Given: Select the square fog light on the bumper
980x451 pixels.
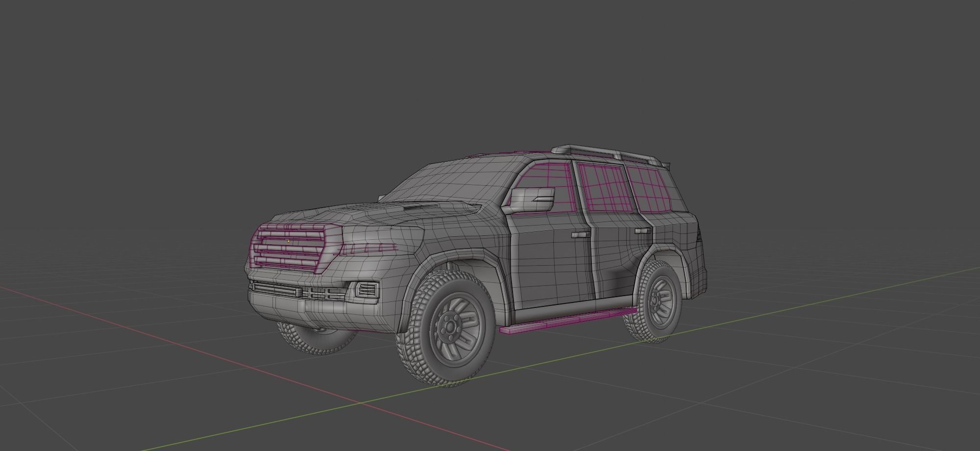Looking at the screenshot, I should [x=367, y=290].
